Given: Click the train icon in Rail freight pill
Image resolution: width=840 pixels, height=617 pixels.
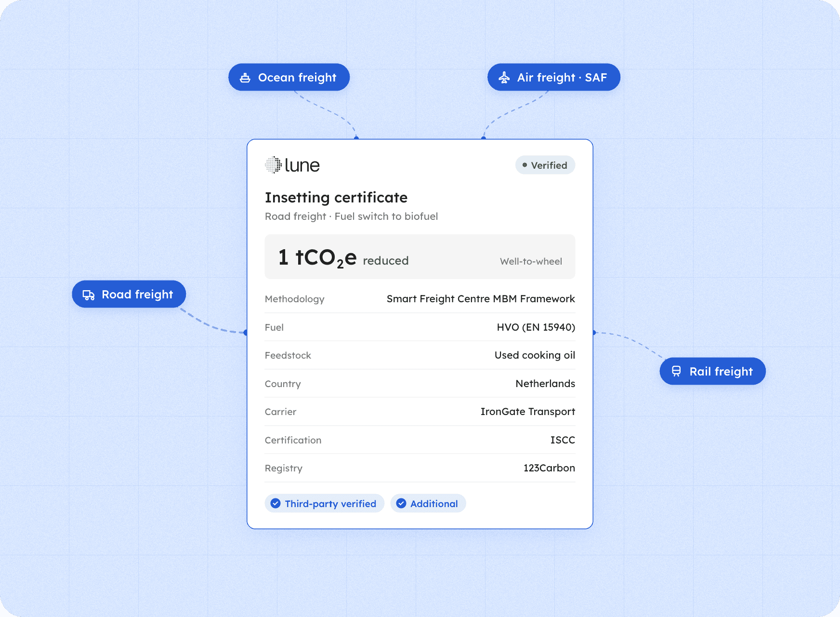Looking at the screenshot, I should tap(676, 371).
